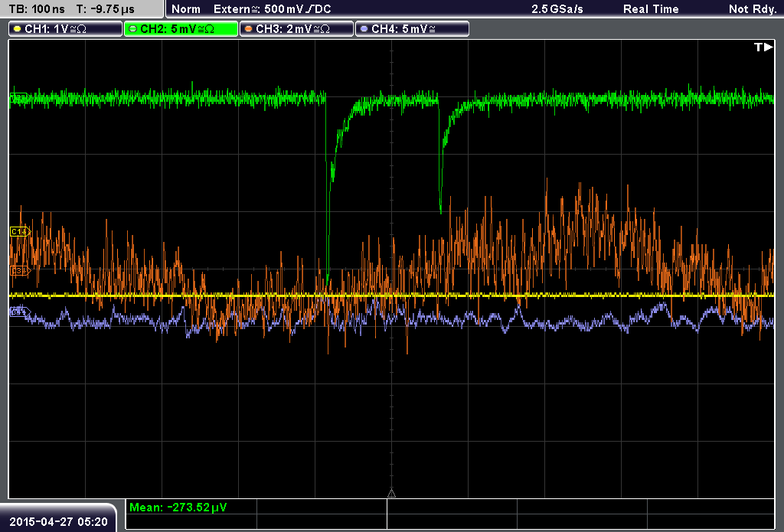
Task: Click the C4 ground level marker
Action: click(20, 312)
